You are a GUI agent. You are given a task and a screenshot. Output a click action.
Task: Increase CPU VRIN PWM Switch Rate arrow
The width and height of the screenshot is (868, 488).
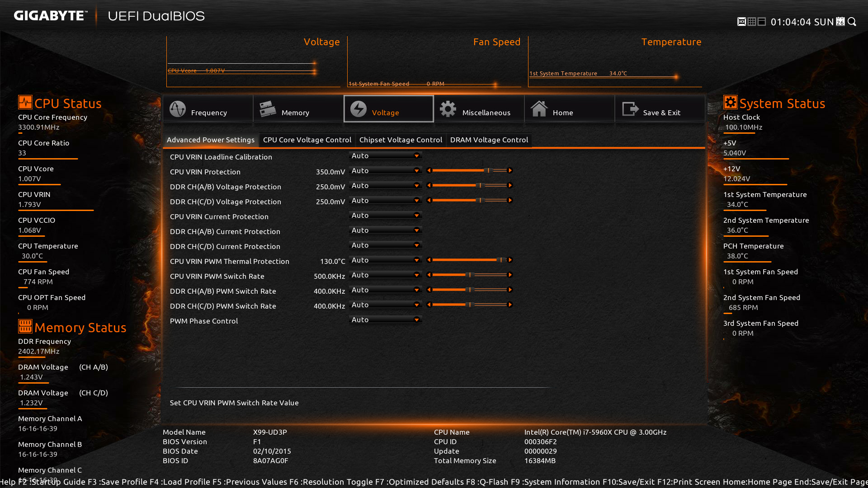tap(510, 275)
